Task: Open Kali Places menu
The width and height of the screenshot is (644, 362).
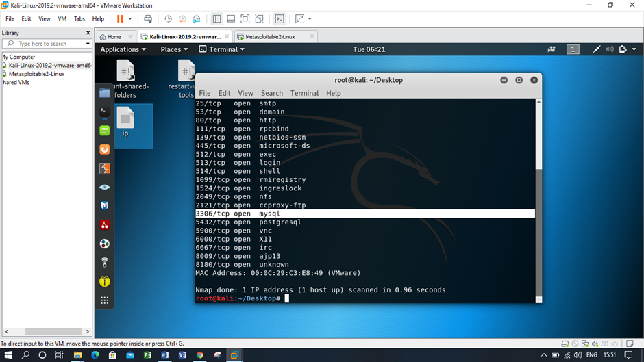Action: pos(174,49)
